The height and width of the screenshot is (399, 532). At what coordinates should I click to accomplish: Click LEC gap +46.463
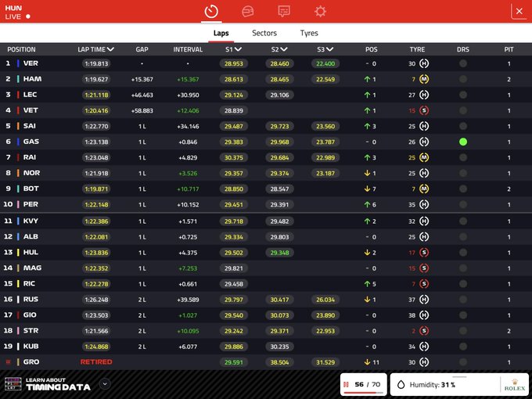pos(142,95)
